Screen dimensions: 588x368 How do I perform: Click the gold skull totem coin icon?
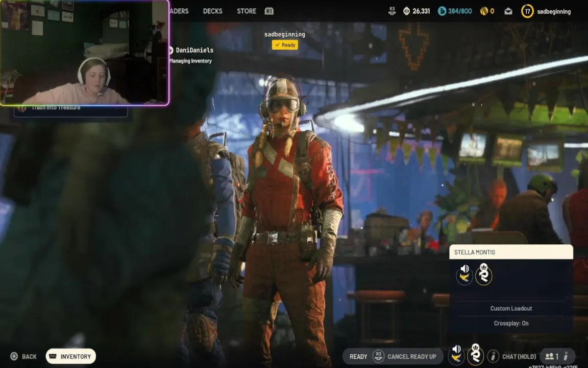pos(484,11)
